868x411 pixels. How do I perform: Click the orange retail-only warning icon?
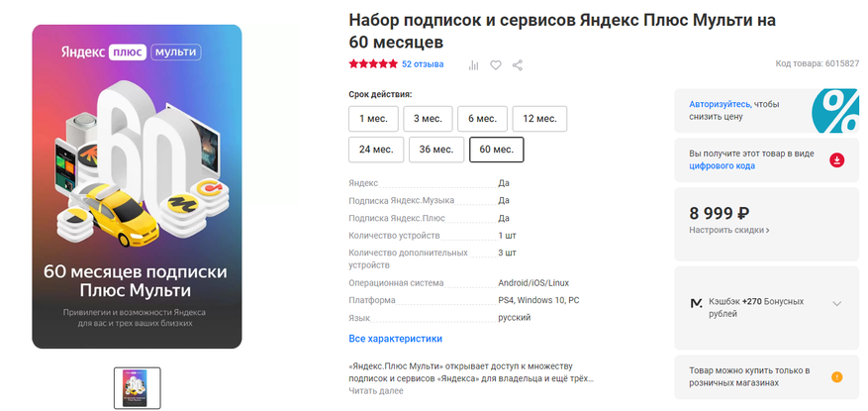coord(836,377)
